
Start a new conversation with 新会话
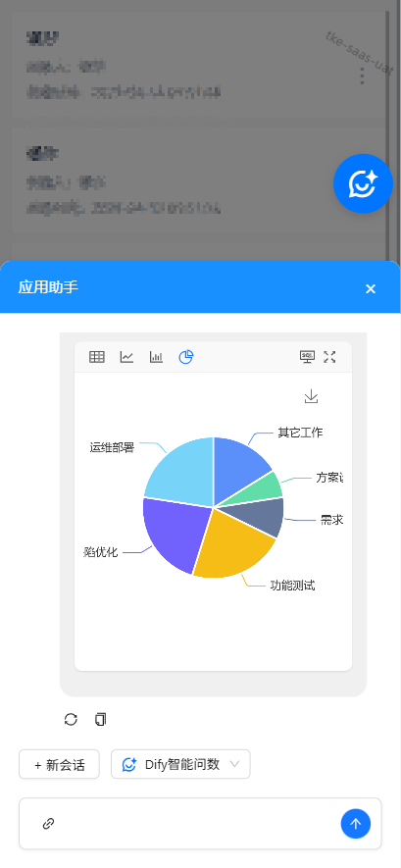click(x=59, y=764)
